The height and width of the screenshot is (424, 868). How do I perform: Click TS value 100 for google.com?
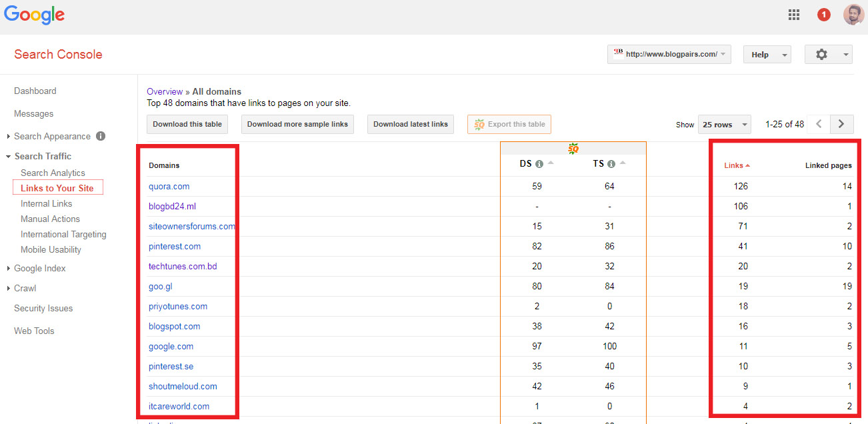pyautogui.click(x=609, y=346)
